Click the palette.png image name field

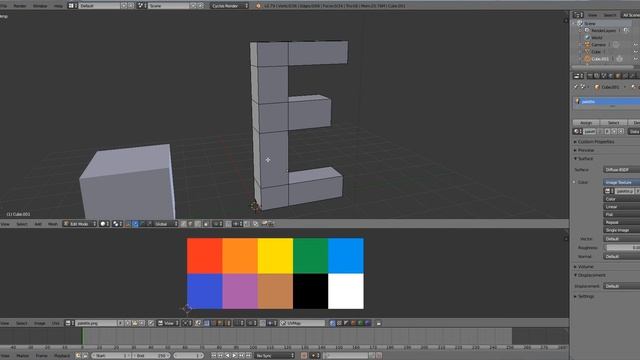pos(96,323)
